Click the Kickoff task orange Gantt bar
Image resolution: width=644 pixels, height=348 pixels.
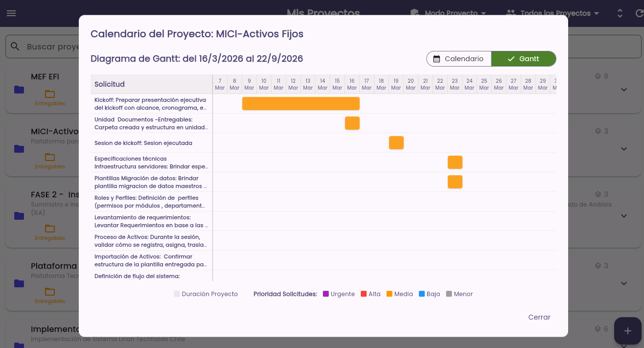[301, 104]
